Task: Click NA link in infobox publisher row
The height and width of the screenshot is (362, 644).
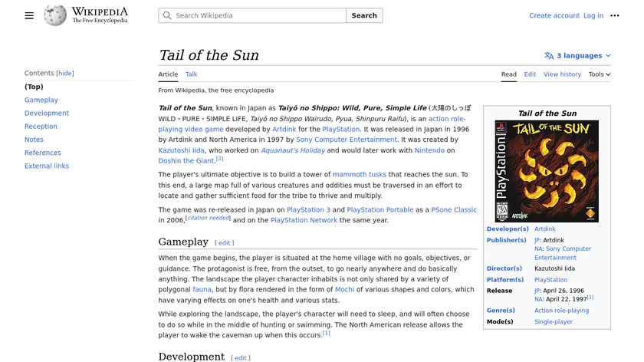Action: tap(538, 249)
